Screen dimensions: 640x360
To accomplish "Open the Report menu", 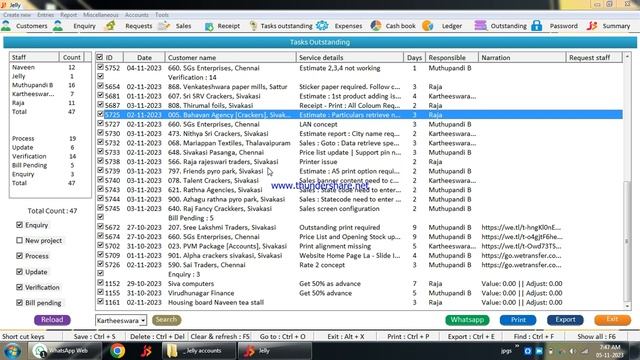I will pyautogui.click(x=68, y=15).
